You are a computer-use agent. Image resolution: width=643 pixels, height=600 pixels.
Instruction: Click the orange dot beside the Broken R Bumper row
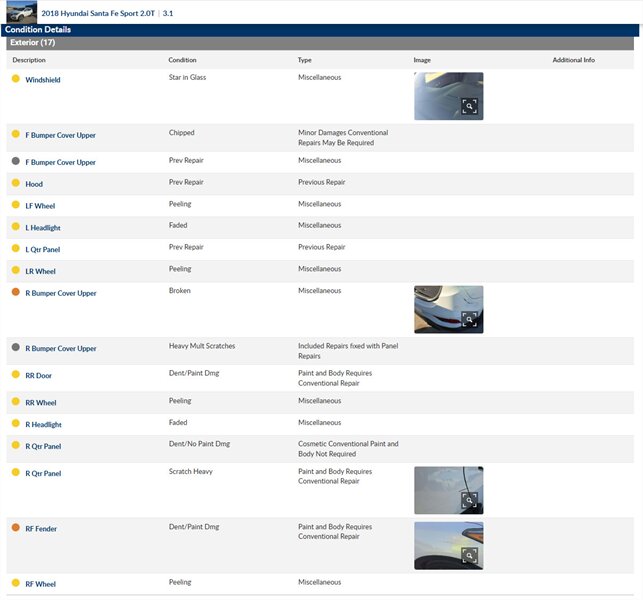[x=15, y=292]
